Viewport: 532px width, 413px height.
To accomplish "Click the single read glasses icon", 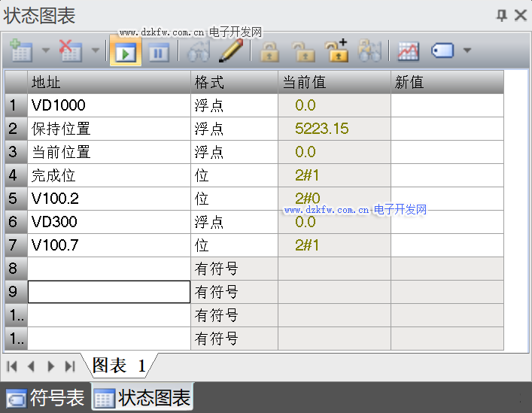I will pyautogui.click(x=199, y=51).
